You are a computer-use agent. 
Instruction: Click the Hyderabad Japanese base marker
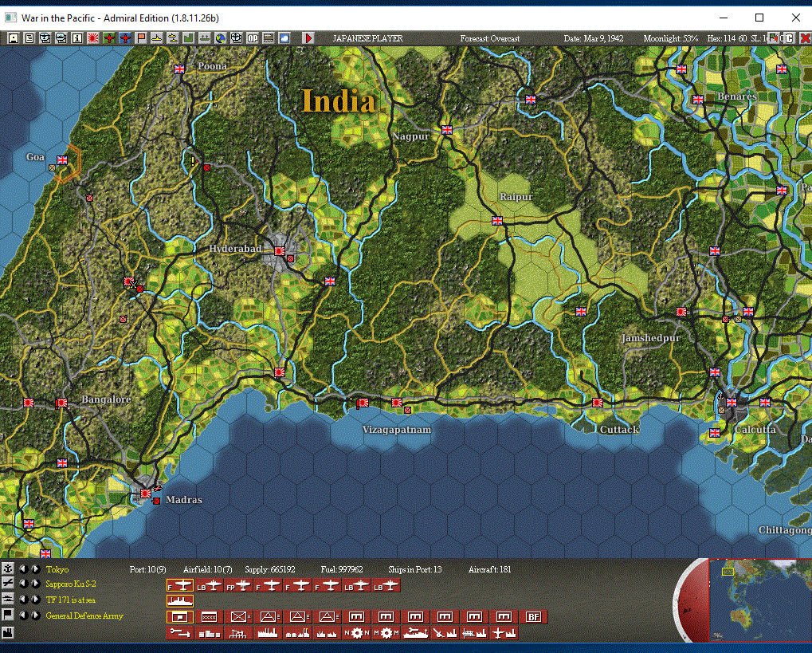pos(280,251)
